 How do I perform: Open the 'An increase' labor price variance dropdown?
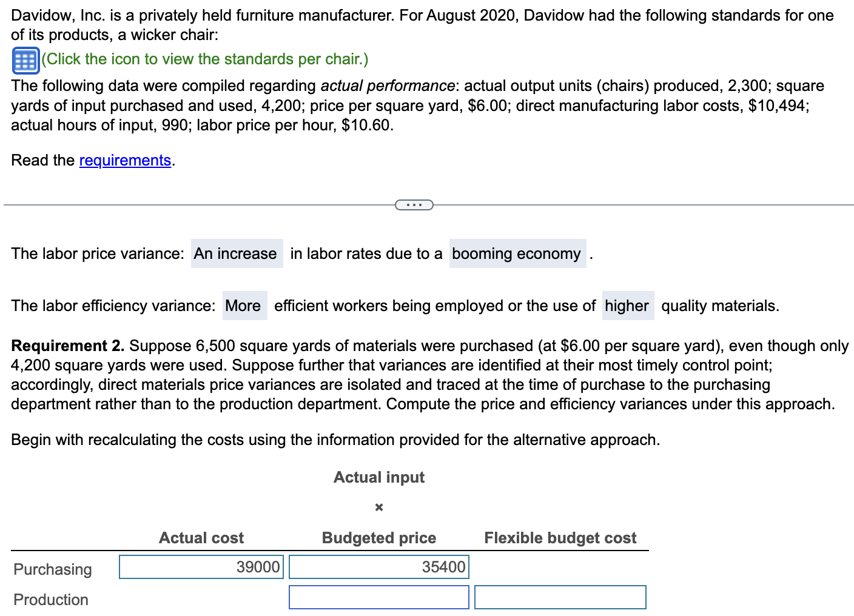[236, 253]
